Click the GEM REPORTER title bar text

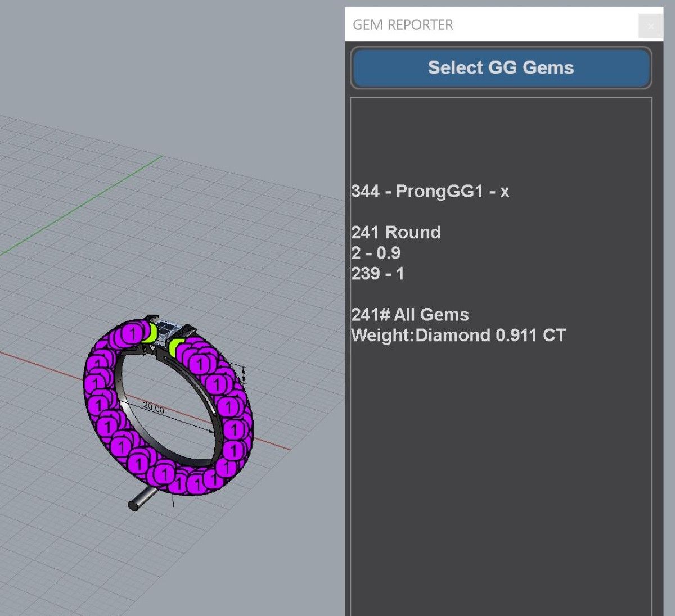[403, 25]
